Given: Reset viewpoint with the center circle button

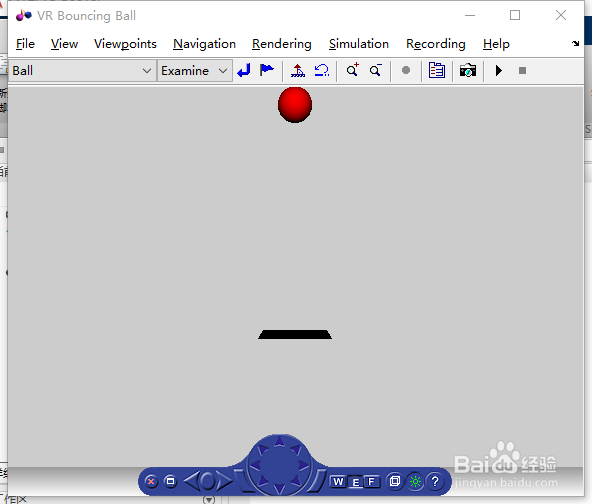Looking at the screenshot, I should pyautogui.click(x=208, y=481).
